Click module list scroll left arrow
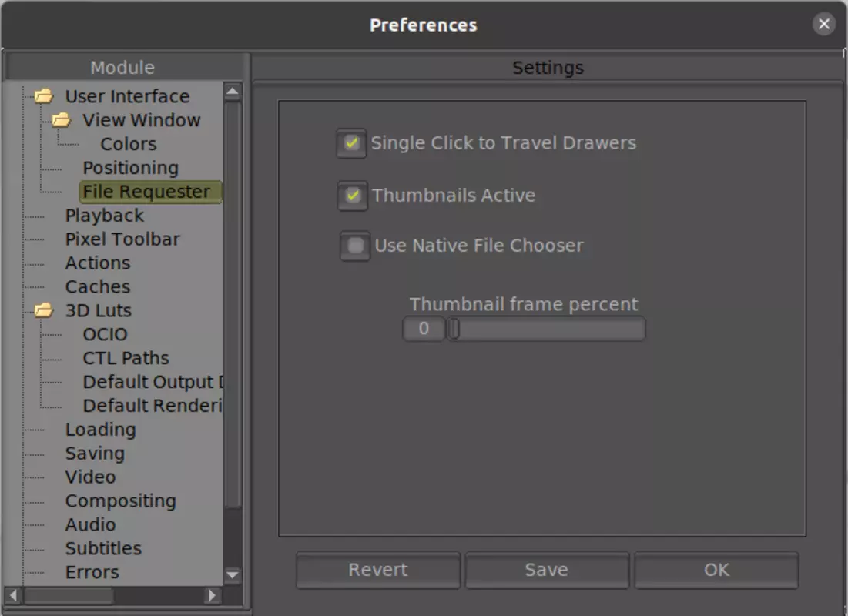This screenshot has height=616, width=848. pyautogui.click(x=14, y=595)
